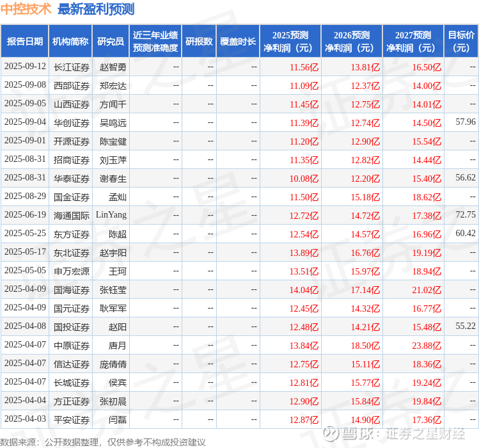Viewport: 479px width, 448px height.
Task: Click the 研究员 column header
Action: click(111, 42)
